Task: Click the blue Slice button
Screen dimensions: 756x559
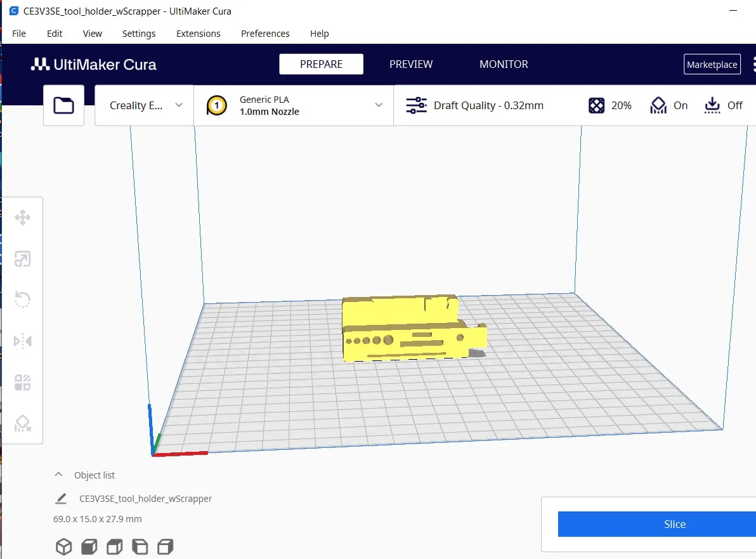Action: [x=657, y=524]
